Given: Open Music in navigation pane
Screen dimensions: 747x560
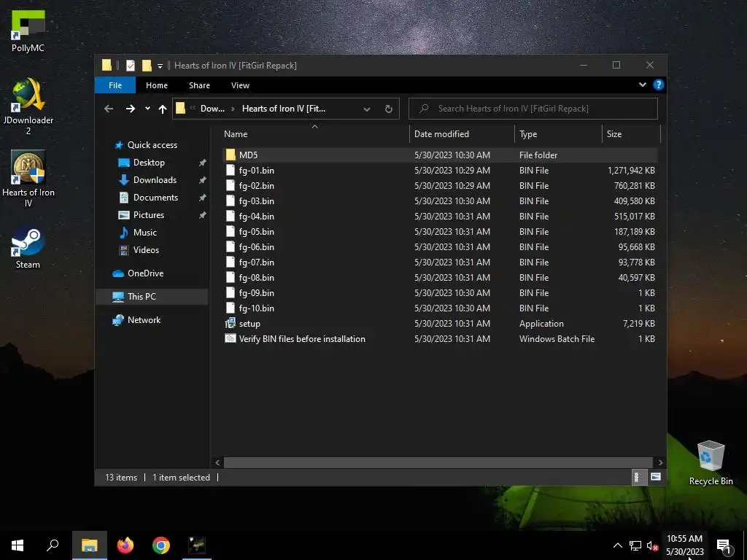Looking at the screenshot, I should coord(145,233).
